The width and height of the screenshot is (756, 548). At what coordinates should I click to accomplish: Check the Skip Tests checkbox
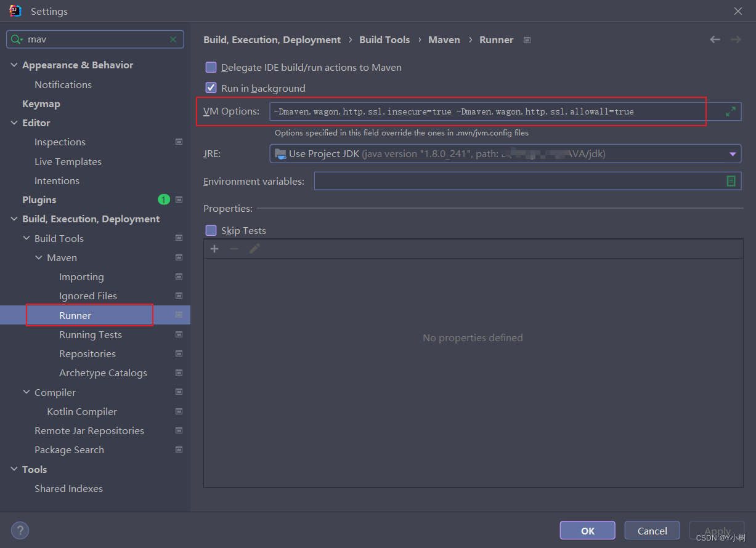[x=211, y=230]
